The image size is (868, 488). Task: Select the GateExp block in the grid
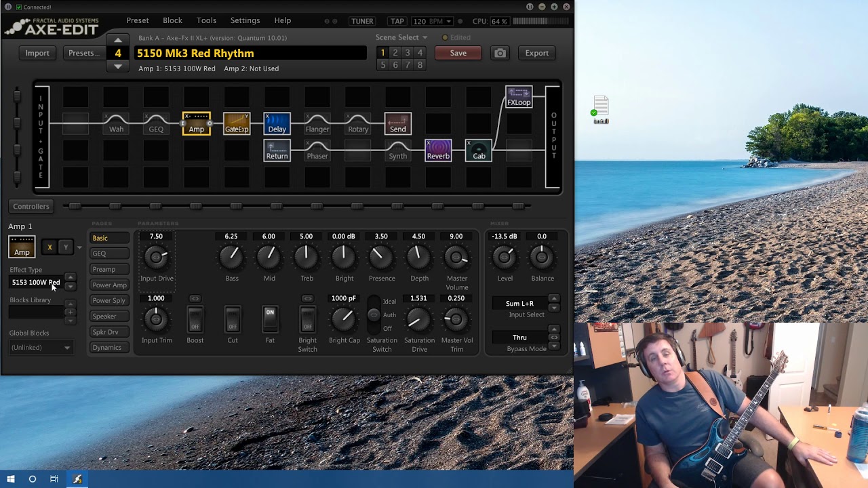click(237, 123)
